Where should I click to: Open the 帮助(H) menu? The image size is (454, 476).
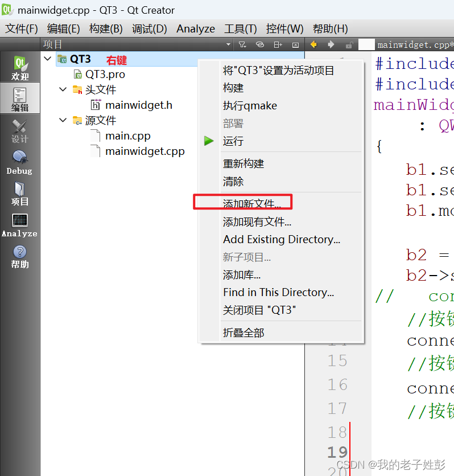pyautogui.click(x=331, y=29)
